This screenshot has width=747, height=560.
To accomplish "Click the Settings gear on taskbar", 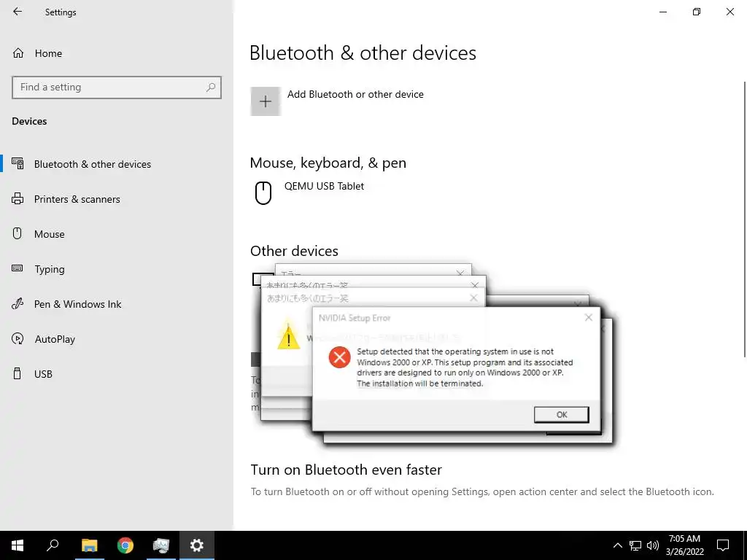I will (197, 545).
